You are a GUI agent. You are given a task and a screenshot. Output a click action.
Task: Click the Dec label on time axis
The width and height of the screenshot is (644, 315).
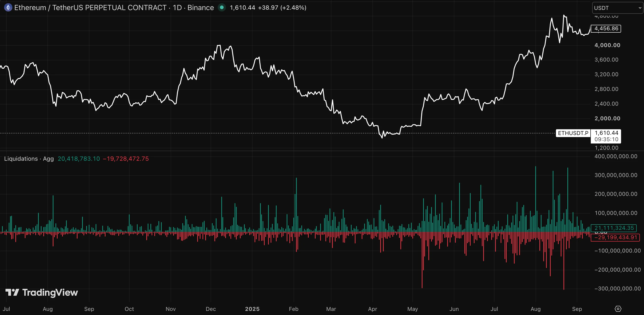click(211, 309)
